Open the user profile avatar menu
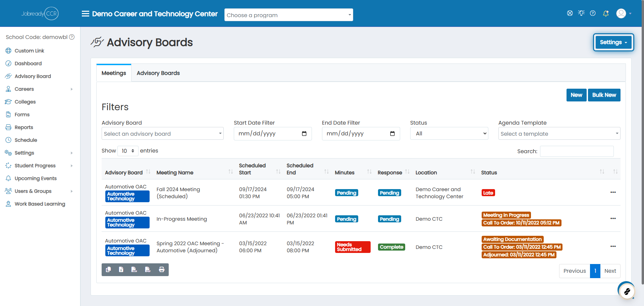This screenshot has height=306, width=644. tap(624, 13)
